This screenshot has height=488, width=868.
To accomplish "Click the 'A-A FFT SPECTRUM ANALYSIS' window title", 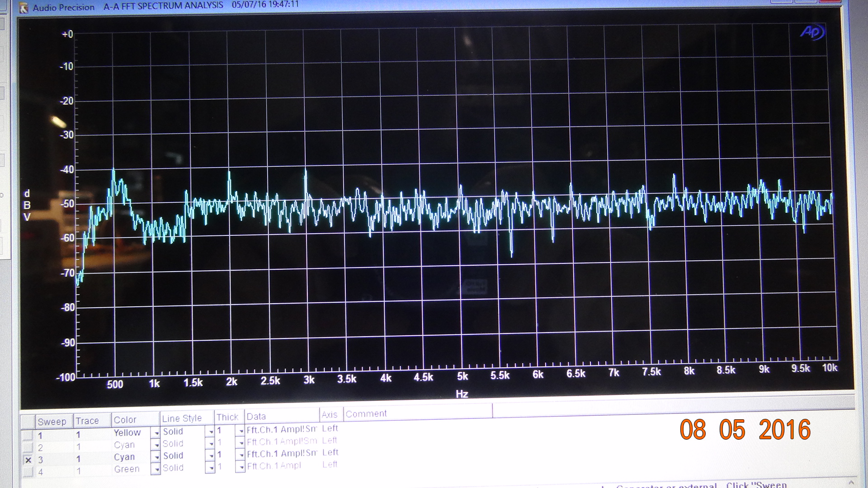I will click(x=163, y=5).
